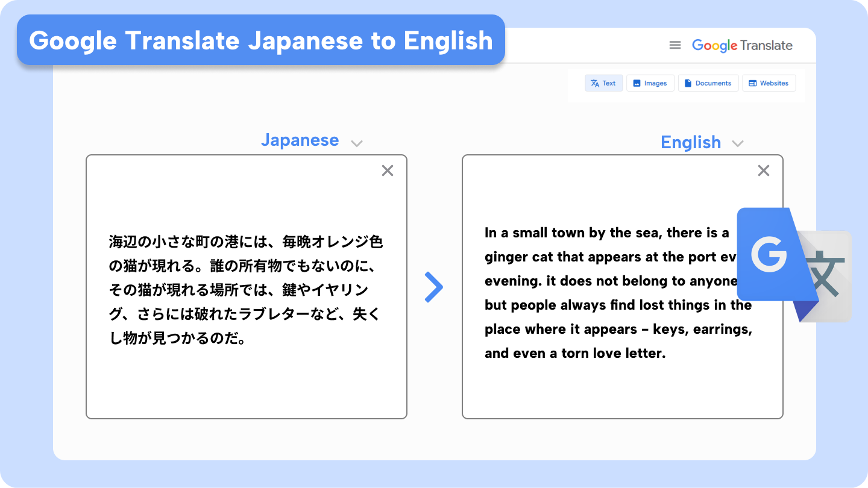Image resolution: width=868 pixels, height=488 pixels.
Task: Dismiss the English translation output
Action: click(x=764, y=170)
